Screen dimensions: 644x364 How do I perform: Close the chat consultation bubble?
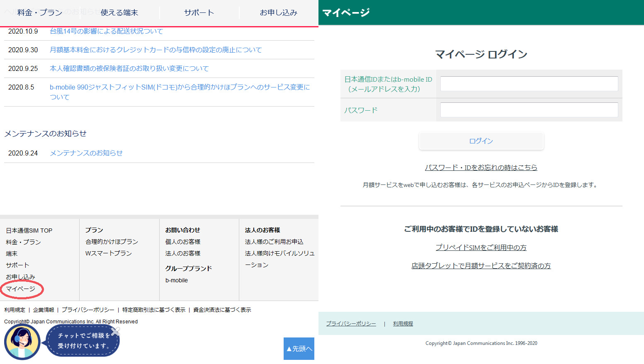tap(116, 331)
